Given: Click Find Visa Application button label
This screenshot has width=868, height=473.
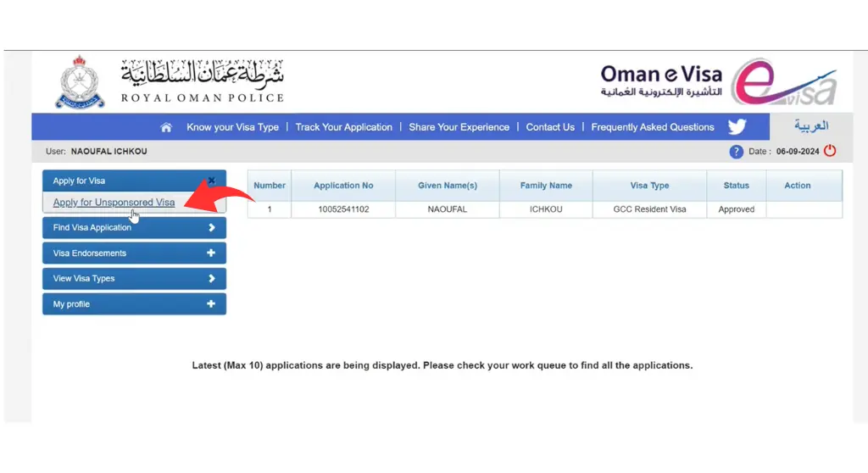Looking at the screenshot, I should pyautogui.click(x=92, y=228).
